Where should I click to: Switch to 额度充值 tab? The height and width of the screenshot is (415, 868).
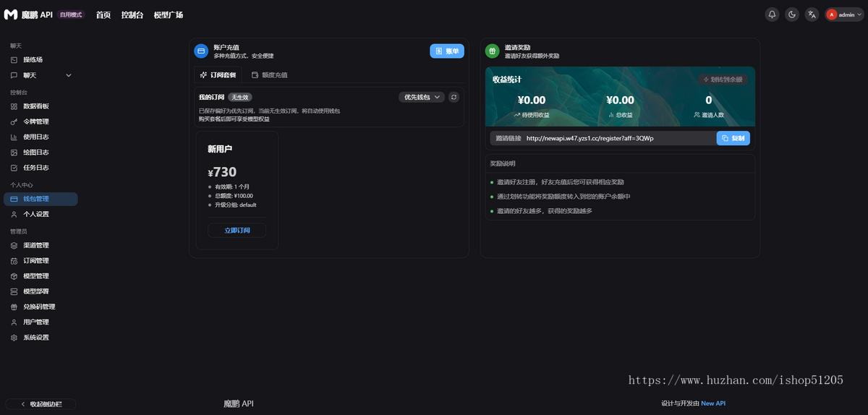coord(269,75)
